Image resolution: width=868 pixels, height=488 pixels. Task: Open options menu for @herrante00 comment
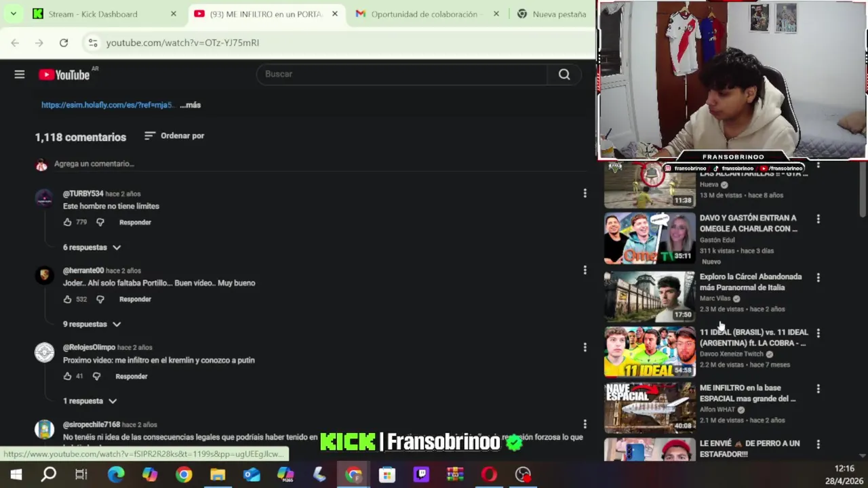click(x=585, y=270)
